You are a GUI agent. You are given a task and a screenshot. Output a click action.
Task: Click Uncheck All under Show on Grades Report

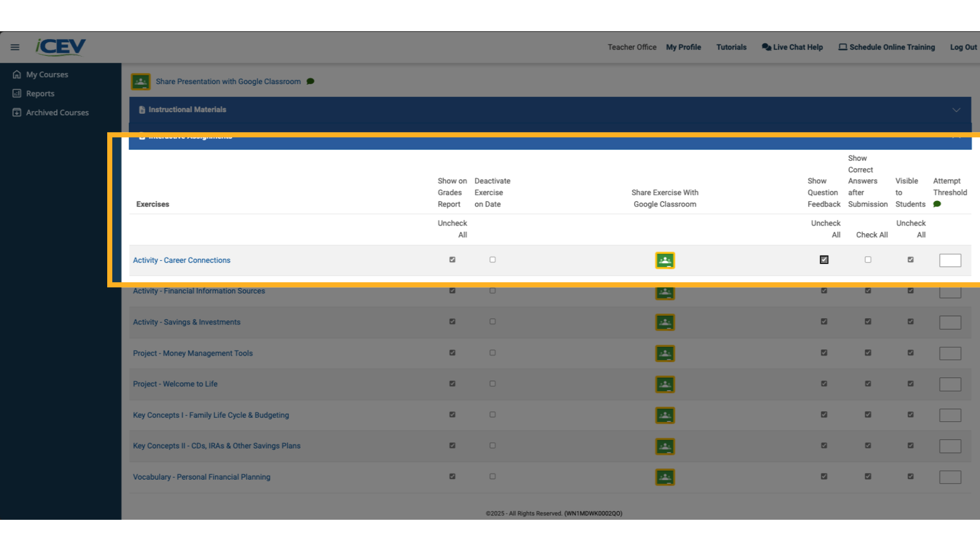(x=452, y=229)
